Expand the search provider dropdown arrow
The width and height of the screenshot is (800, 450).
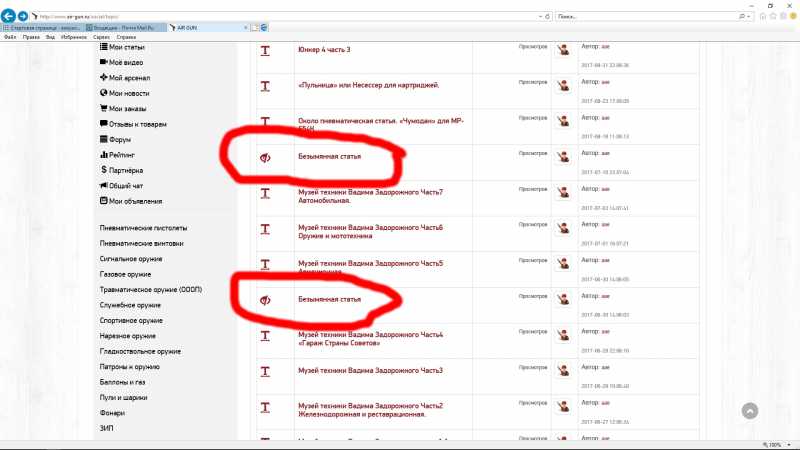point(748,16)
